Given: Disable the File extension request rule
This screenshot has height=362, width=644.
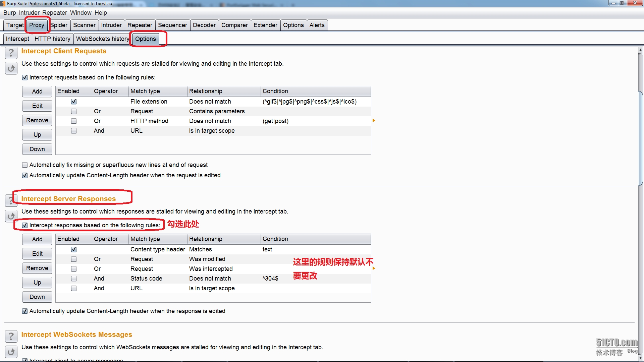Looking at the screenshot, I should tap(74, 102).
